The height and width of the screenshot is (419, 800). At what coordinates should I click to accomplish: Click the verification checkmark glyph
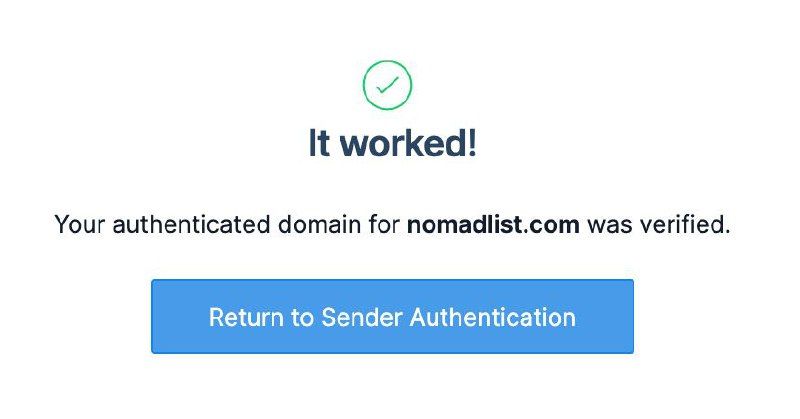pyautogui.click(x=387, y=87)
